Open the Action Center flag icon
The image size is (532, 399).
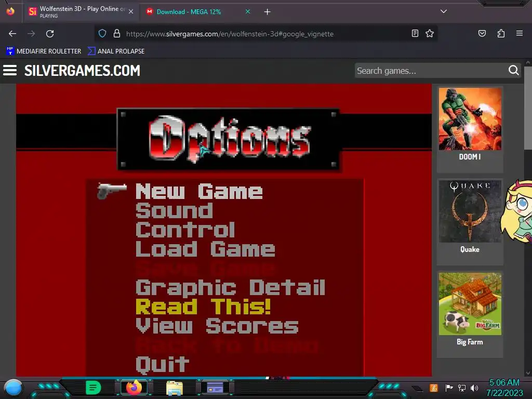449,388
